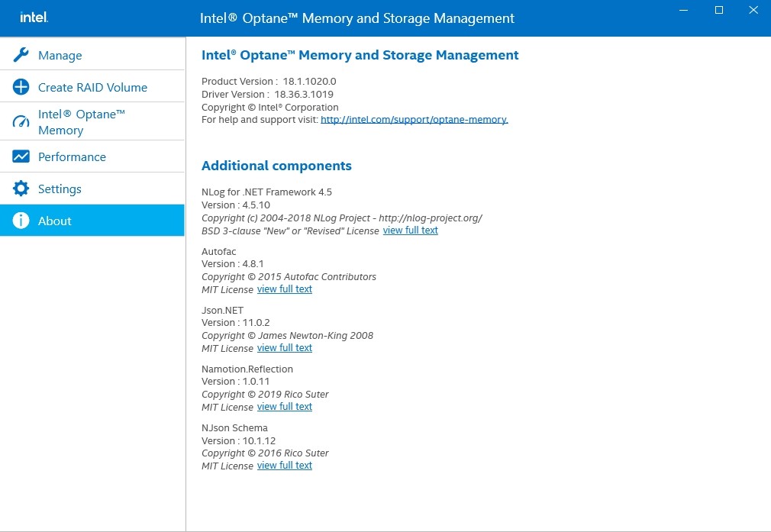The image size is (771, 532).
Task: Click the James Newton-King copyright line
Action: point(287,335)
